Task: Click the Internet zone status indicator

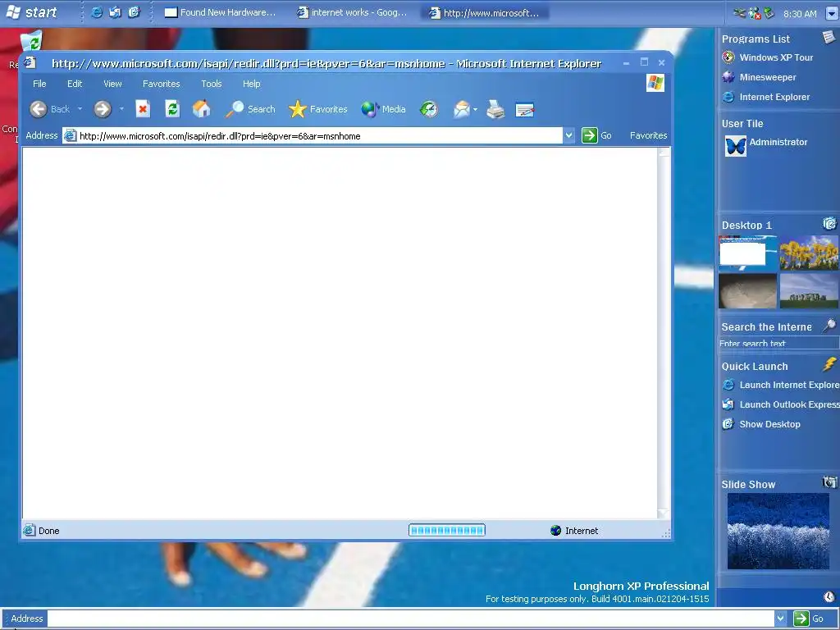Action: click(x=574, y=531)
